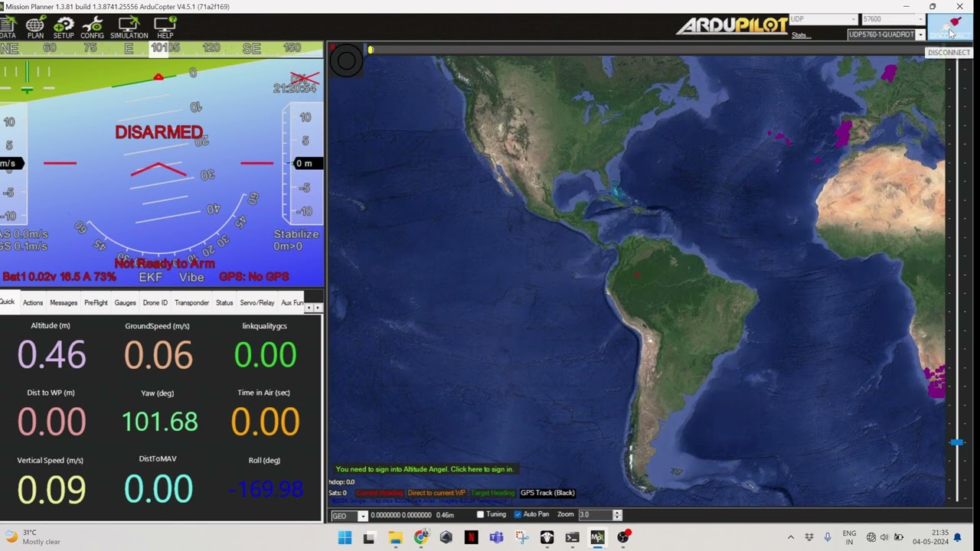Viewport: 980px width, 551px height.
Task: Click the Vibe status label on the HUD
Action: pyautogui.click(x=191, y=277)
